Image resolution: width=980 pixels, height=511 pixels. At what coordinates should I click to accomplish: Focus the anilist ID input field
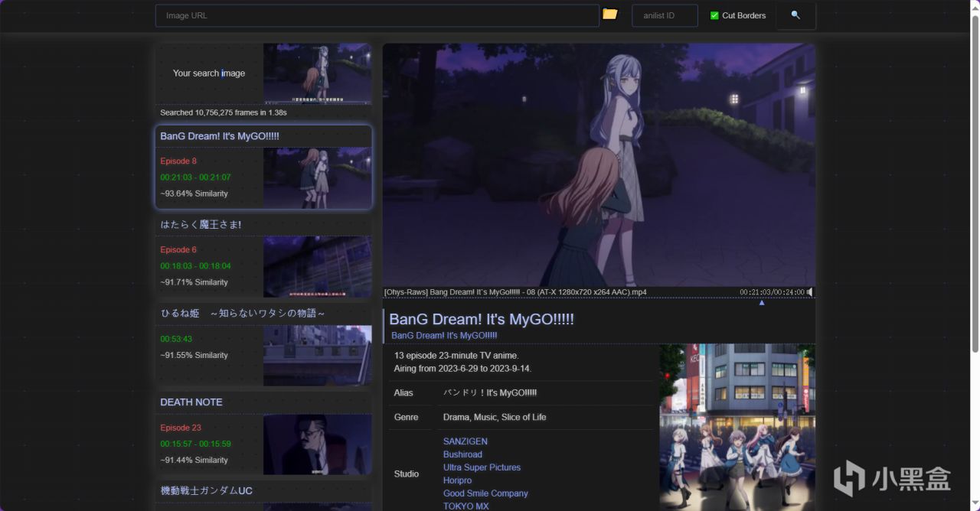[665, 15]
